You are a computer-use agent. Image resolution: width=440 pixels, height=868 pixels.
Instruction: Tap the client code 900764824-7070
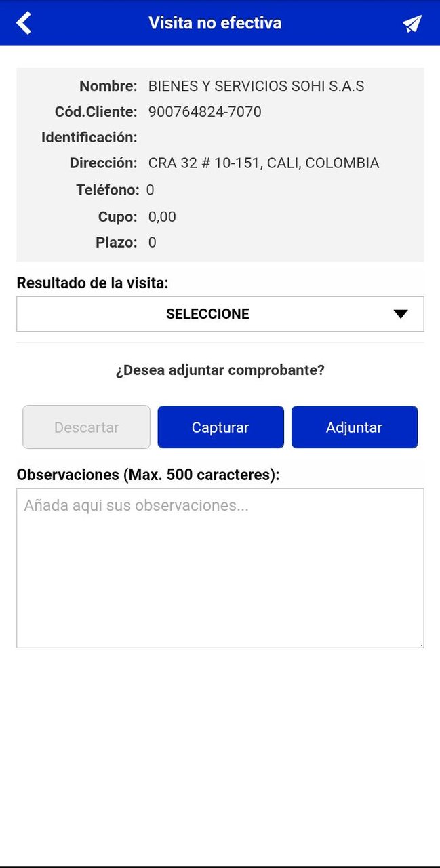(x=205, y=112)
